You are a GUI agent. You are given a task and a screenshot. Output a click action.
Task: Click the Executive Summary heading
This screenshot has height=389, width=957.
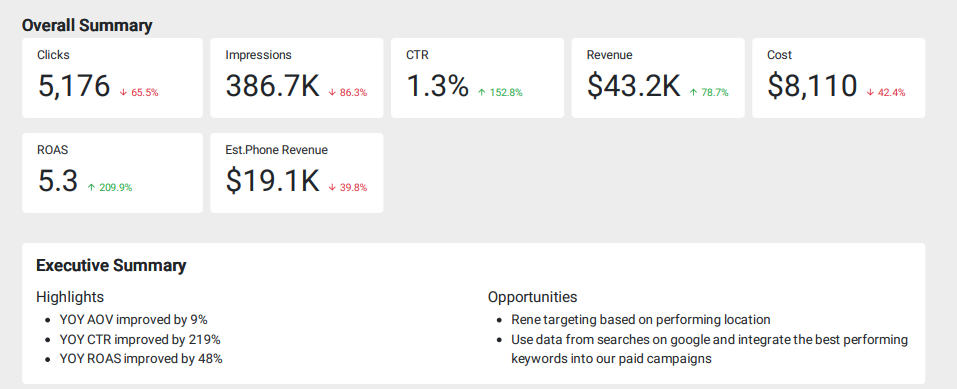point(111,266)
